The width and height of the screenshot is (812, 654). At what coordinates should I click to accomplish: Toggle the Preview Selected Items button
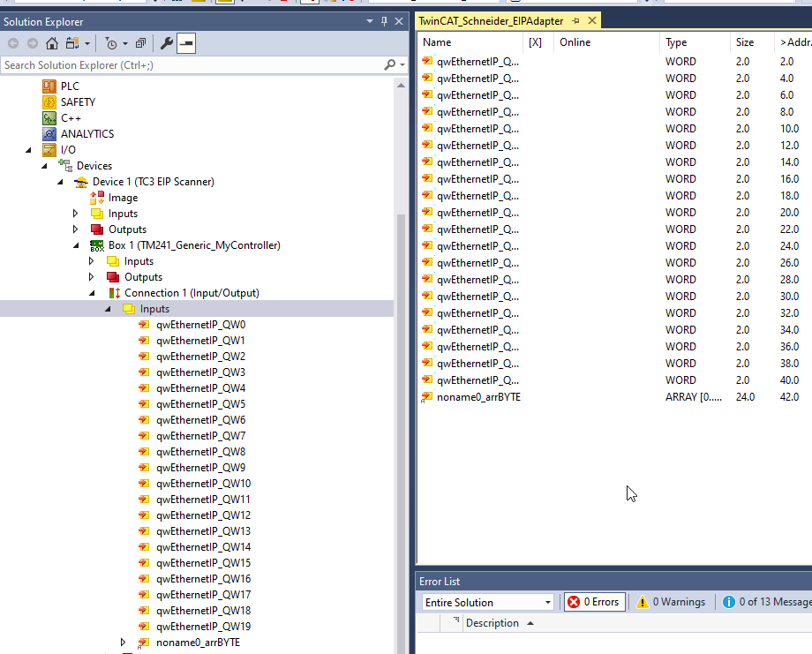pos(186,43)
